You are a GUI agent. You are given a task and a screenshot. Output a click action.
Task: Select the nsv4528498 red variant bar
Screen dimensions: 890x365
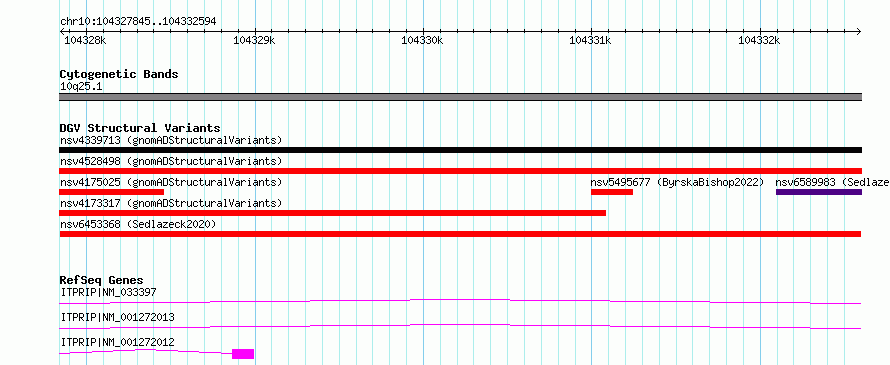(x=460, y=171)
